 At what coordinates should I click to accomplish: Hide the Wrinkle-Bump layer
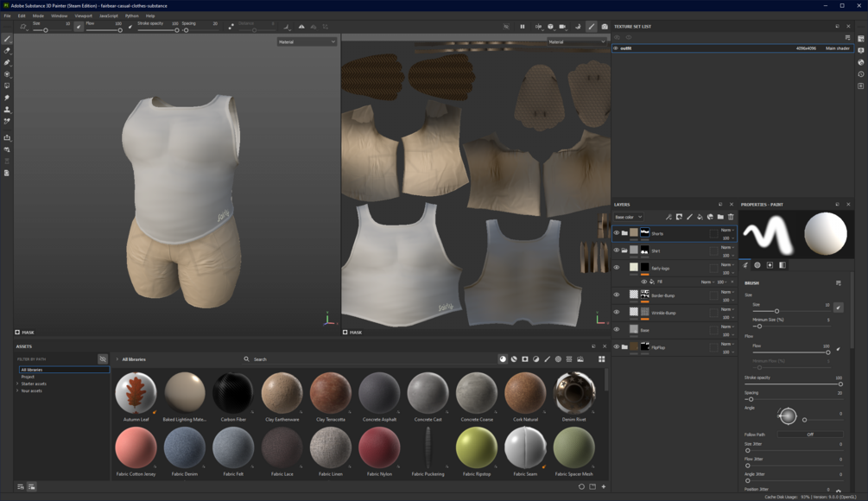616,312
